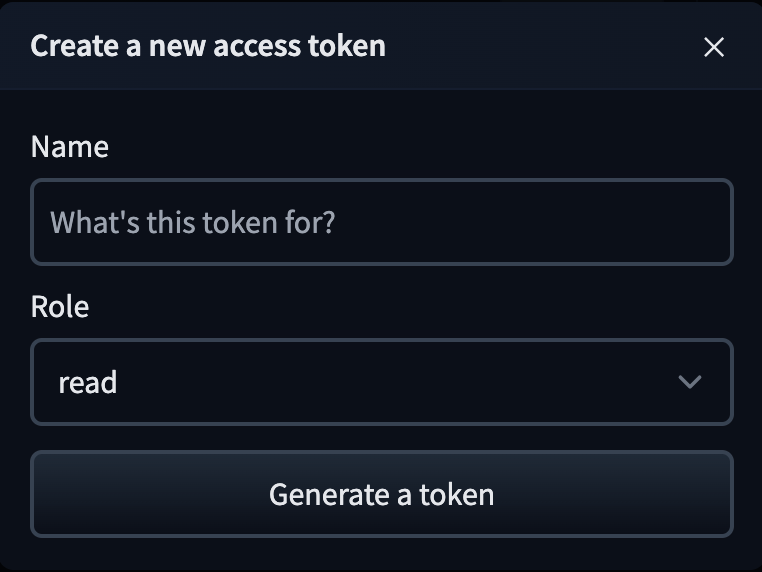Place cursor in the Name text box

click(x=381, y=222)
